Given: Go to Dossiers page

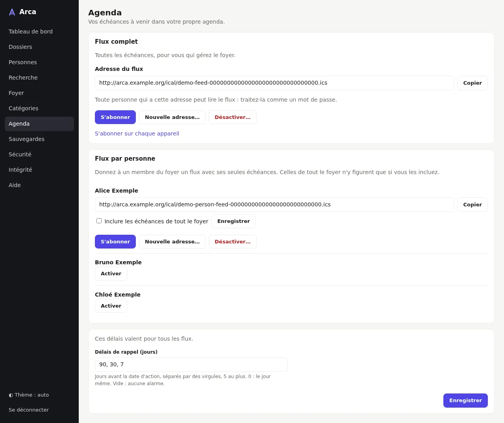Looking at the screenshot, I should 39,47.
